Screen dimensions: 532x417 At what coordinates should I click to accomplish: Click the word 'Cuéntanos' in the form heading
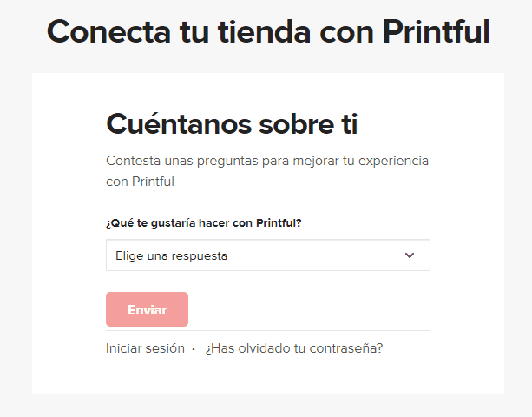click(177, 124)
